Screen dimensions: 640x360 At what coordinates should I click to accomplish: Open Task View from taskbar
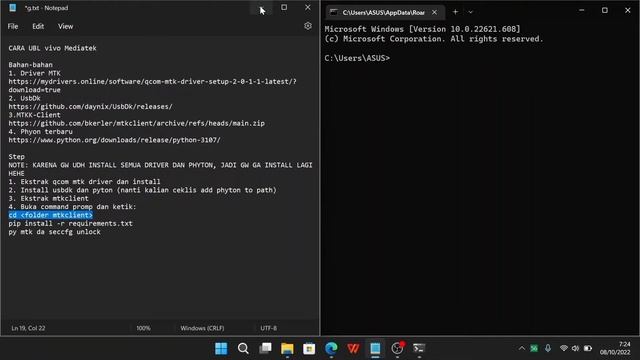coord(265,349)
